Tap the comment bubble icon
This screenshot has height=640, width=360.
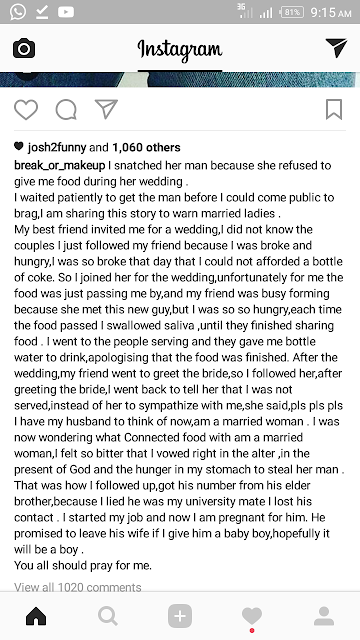[66, 109]
